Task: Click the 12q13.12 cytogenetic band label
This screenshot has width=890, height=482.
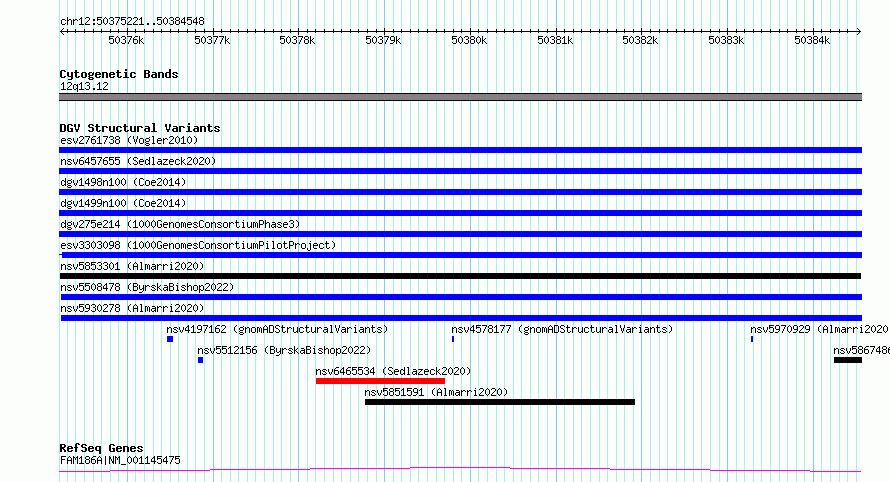Action: coord(84,86)
